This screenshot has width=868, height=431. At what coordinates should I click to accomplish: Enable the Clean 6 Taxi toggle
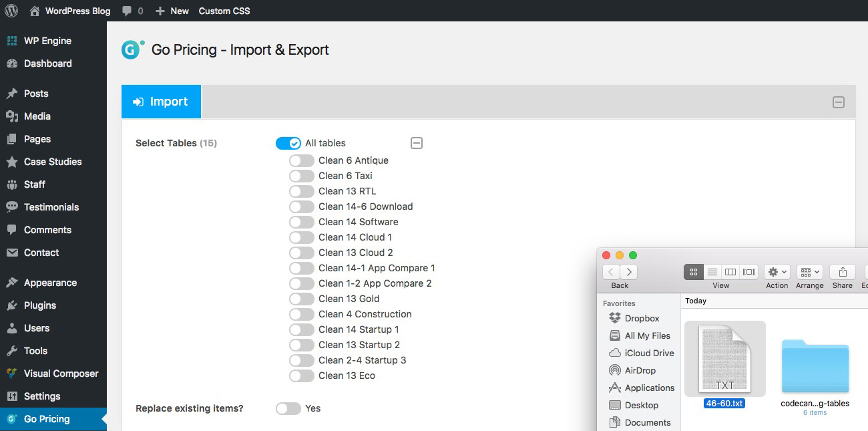(302, 176)
